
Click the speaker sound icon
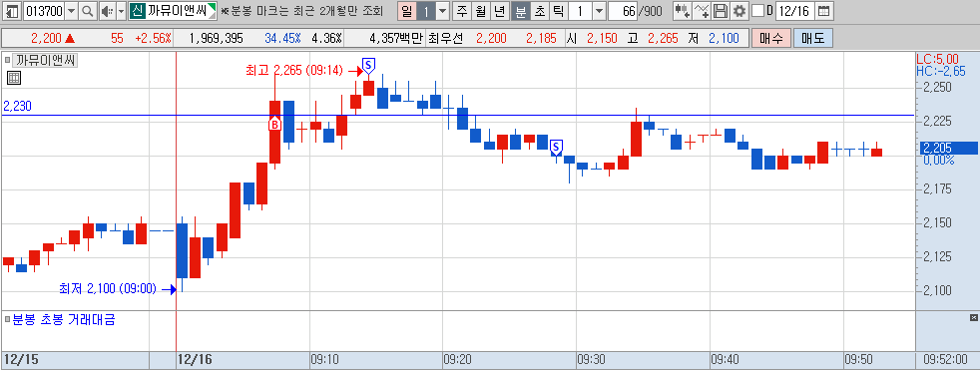click(107, 11)
